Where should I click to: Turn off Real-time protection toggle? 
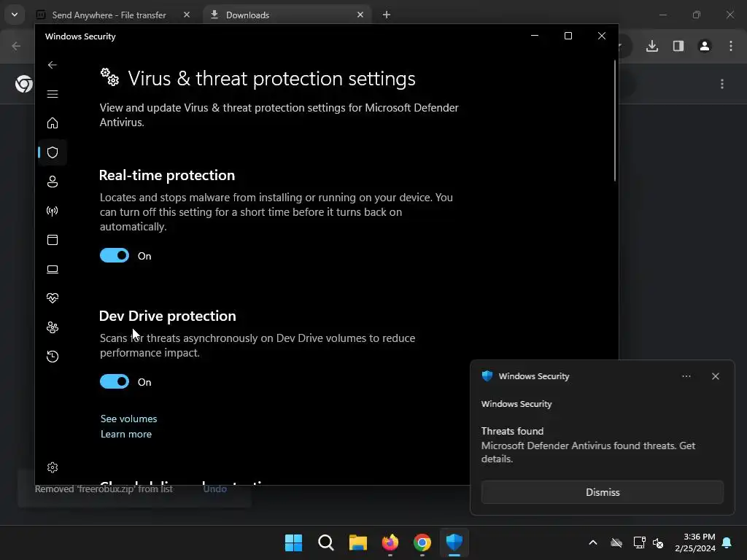click(x=115, y=255)
